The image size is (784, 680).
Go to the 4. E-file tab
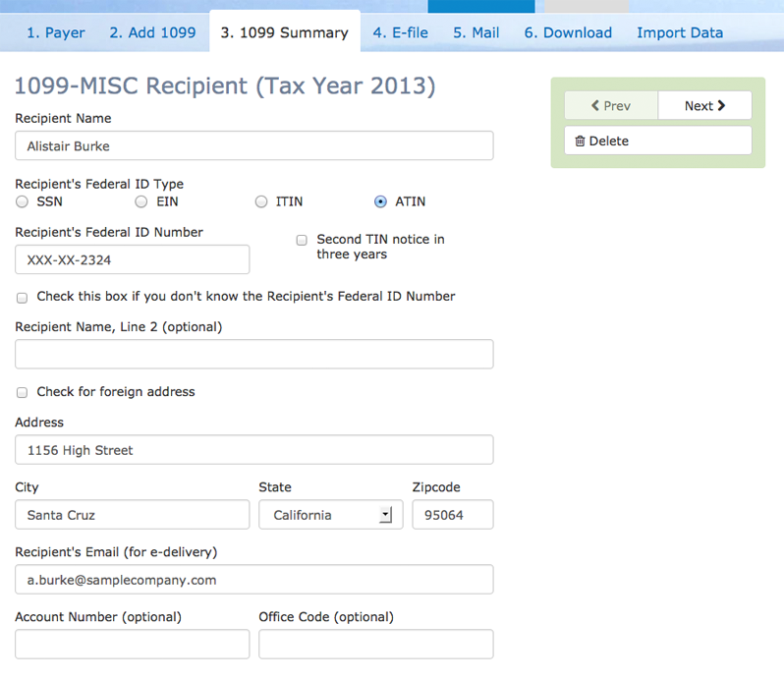(x=400, y=32)
